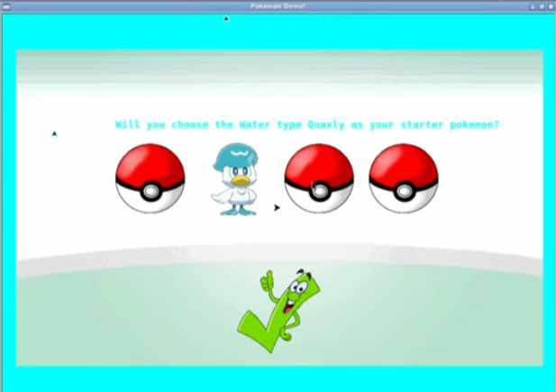
Task: Click the Poké Ball right of Quaxly
Action: (x=319, y=178)
